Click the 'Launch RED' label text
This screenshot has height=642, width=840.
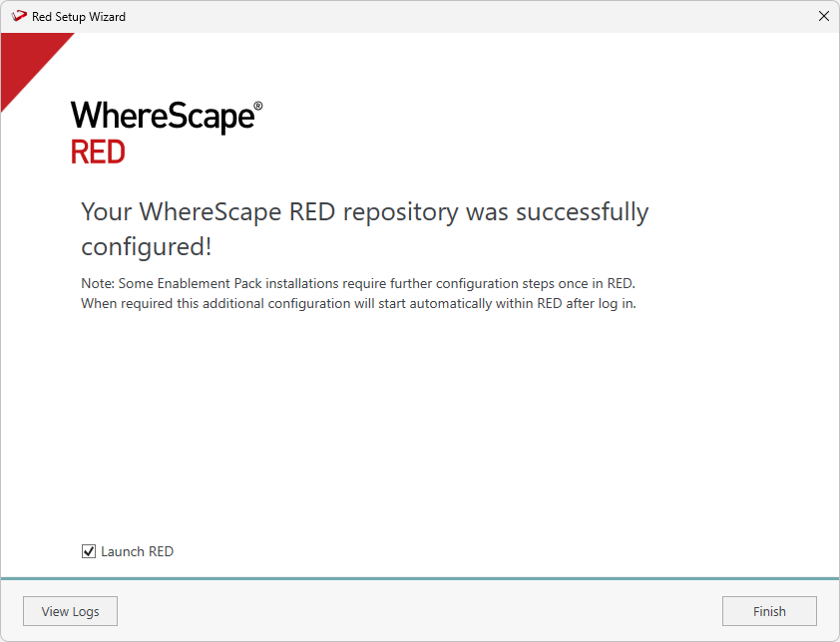[137, 551]
